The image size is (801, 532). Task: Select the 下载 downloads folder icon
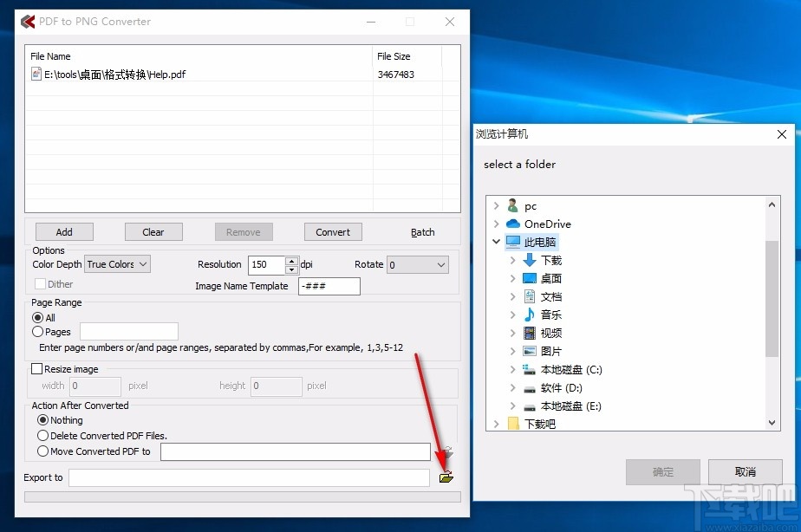click(527, 260)
